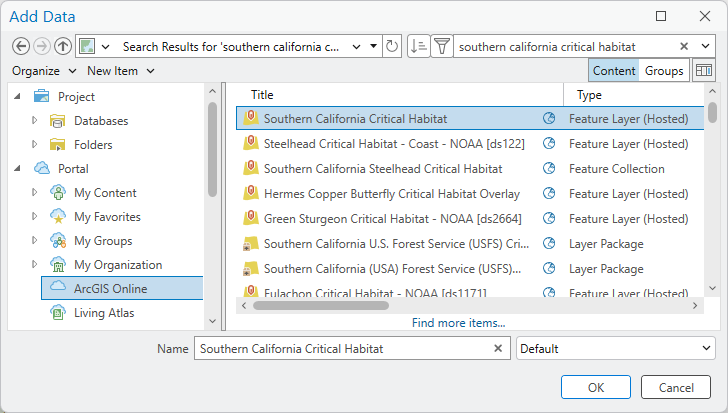Select ArcGIS Online in the tree

[x=122, y=288]
